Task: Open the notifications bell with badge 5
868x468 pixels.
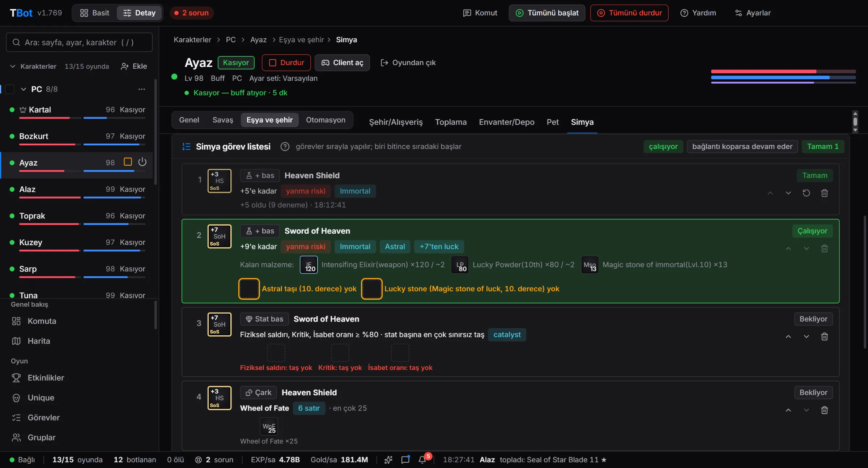Action: coord(422,460)
